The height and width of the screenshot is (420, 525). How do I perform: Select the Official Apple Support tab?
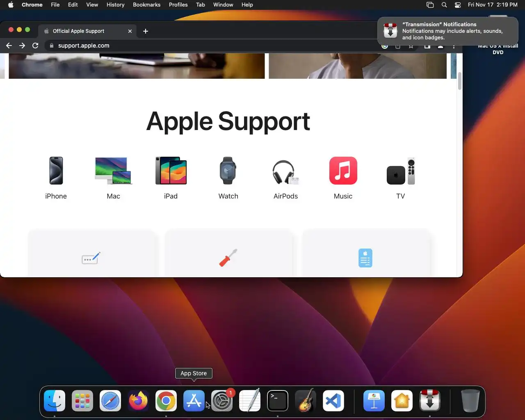coord(88,31)
